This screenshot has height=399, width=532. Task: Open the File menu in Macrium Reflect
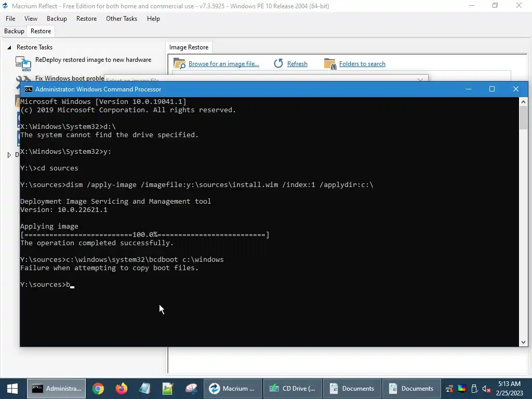pos(10,19)
